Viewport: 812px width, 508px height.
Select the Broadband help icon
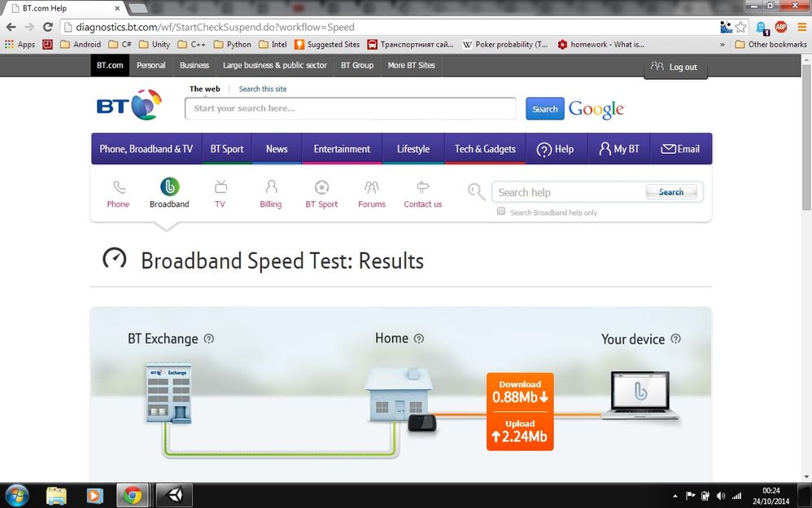pyautogui.click(x=169, y=186)
